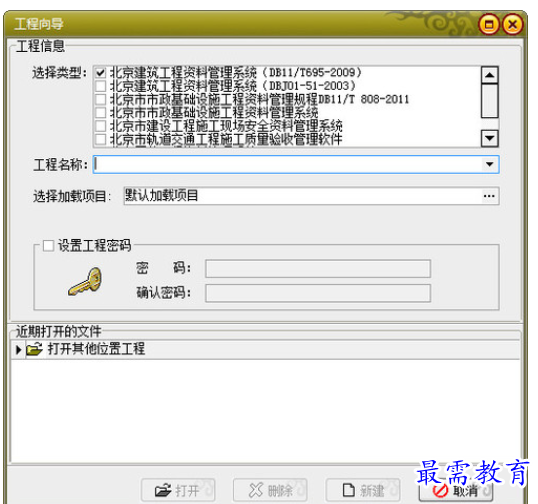Click the open-folder icon beside 打开其他位置工程
Image resolution: width=538 pixels, height=504 pixels.
pyautogui.click(x=34, y=350)
